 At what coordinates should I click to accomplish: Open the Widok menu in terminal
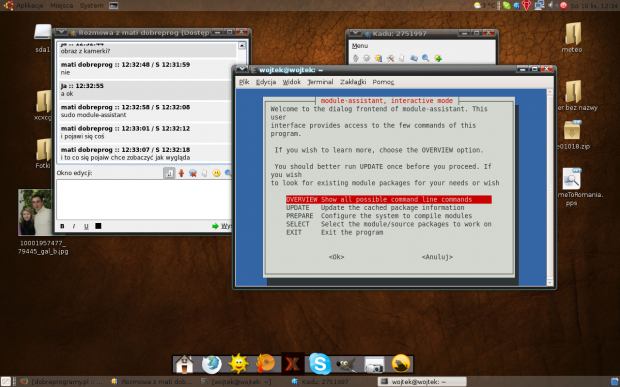tap(291, 82)
